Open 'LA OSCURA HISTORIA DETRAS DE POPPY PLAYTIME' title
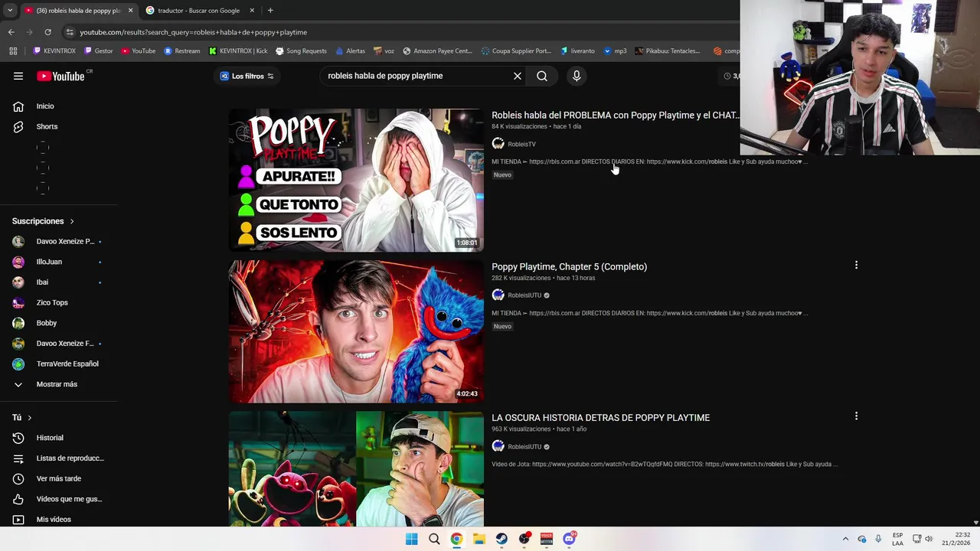The height and width of the screenshot is (551, 980). point(600,418)
